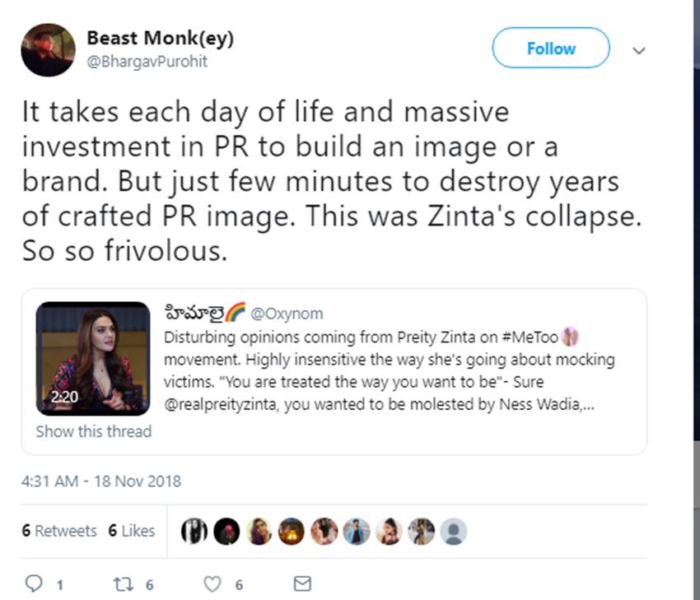Expand the tweet options chevron
This screenshot has height=600, width=700.
638,50
